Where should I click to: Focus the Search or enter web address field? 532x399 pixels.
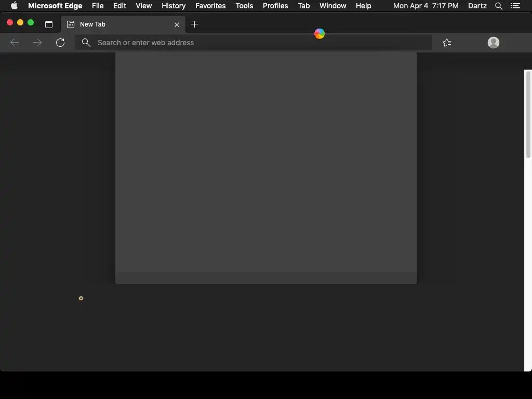(x=254, y=43)
